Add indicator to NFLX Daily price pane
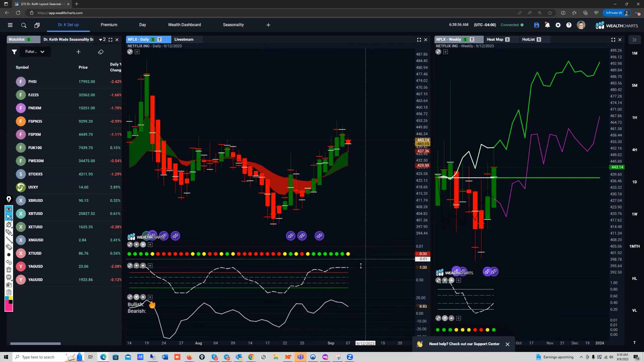 click(137, 52)
